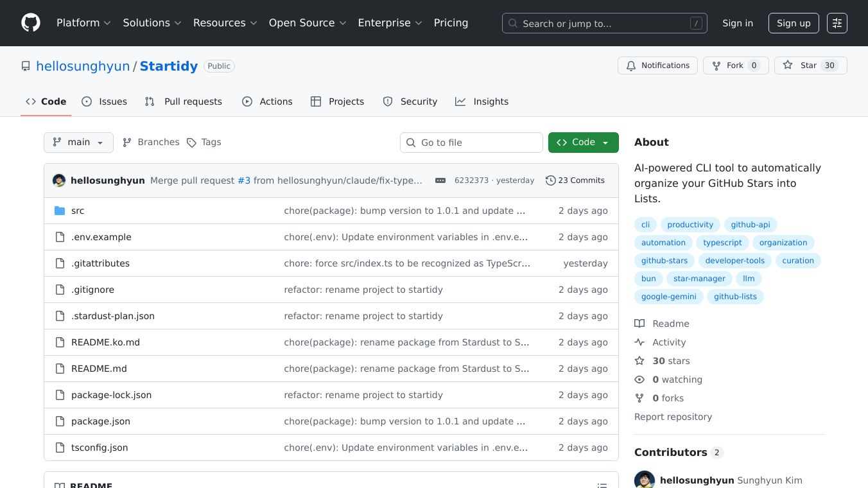Click the commit details ellipsis icon
Viewport: 868px width, 488px height.
point(440,180)
